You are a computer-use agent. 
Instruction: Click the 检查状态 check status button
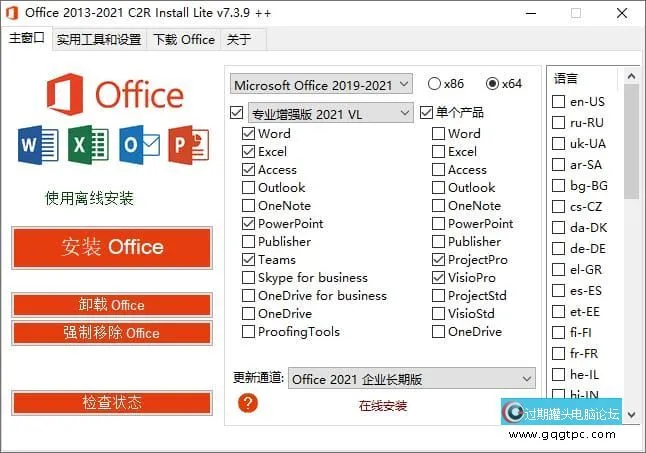click(112, 402)
